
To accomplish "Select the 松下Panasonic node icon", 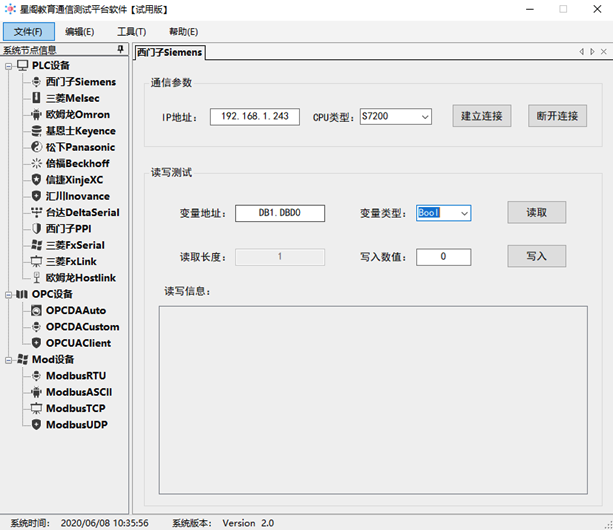I will click(36, 147).
